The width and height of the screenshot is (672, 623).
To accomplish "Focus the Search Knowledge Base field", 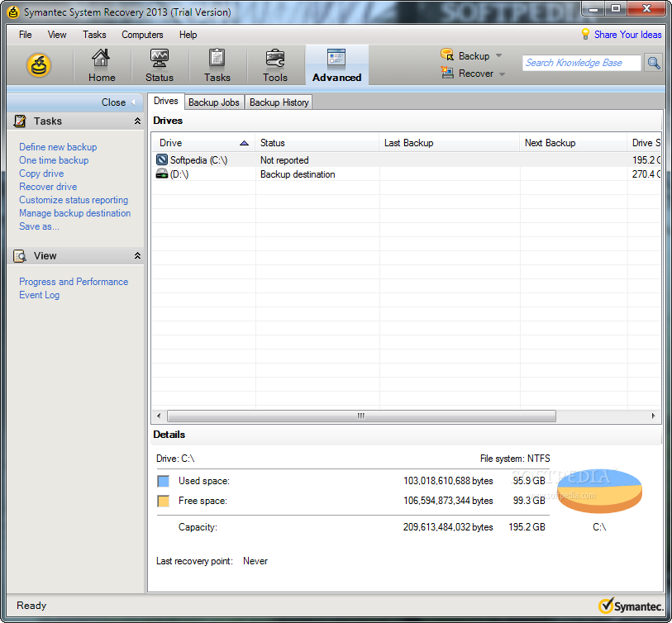I will [x=581, y=63].
